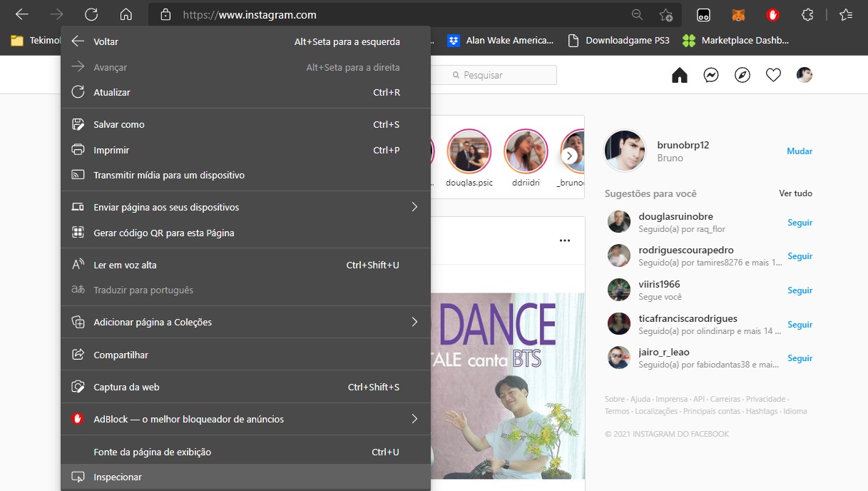Open the favorites list icon
The image size is (868, 491).
(x=846, y=14)
